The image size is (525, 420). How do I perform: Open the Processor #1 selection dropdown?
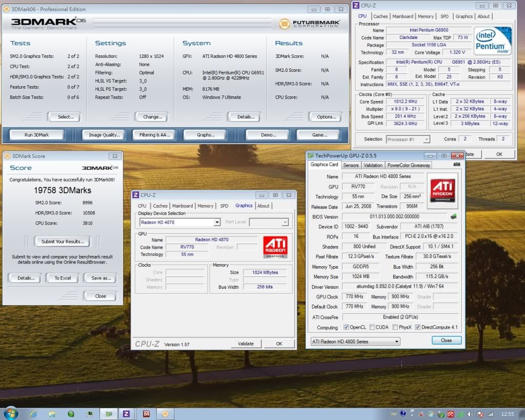pyautogui.click(x=408, y=139)
